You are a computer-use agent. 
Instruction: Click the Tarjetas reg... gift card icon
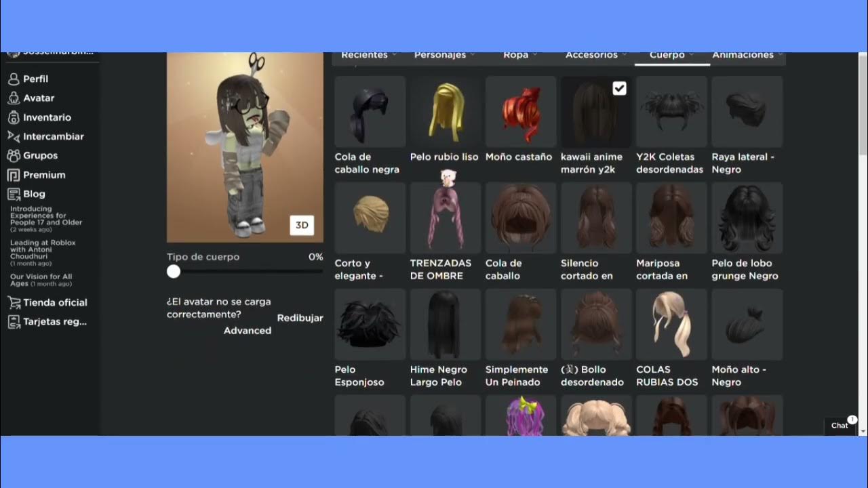tap(13, 322)
